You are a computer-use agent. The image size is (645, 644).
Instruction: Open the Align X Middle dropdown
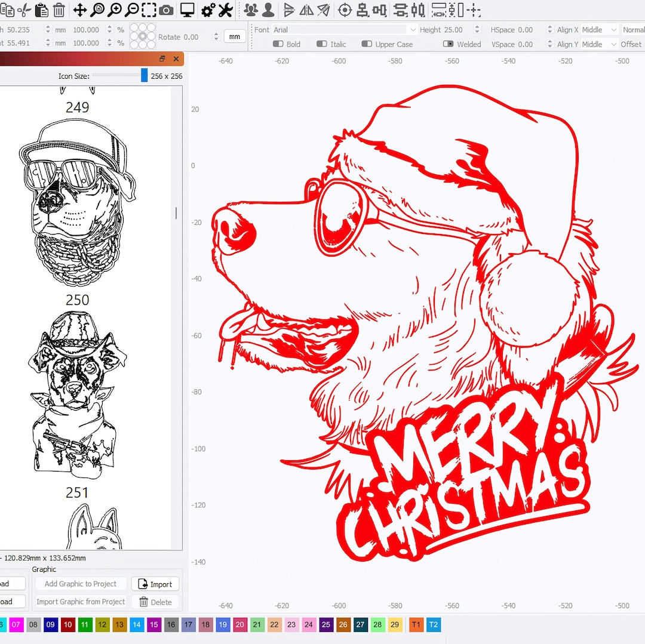(x=599, y=29)
